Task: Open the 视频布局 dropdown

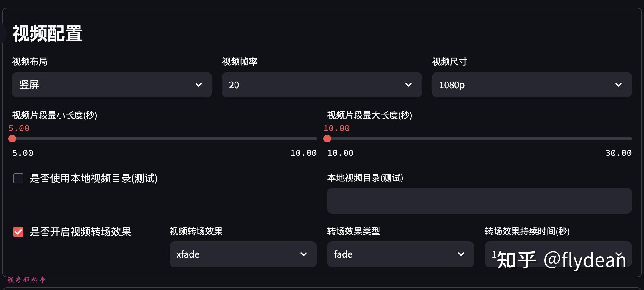Action: [112, 85]
